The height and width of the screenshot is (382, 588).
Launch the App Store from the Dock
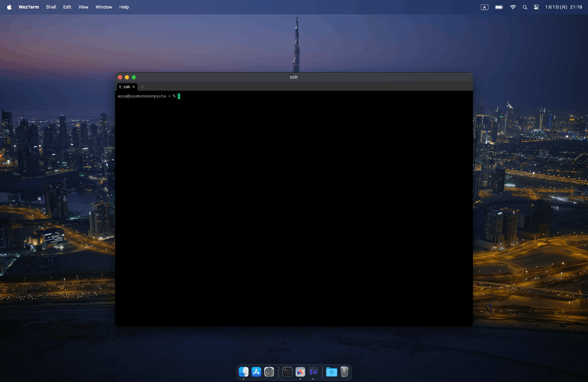(x=256, y=372)
